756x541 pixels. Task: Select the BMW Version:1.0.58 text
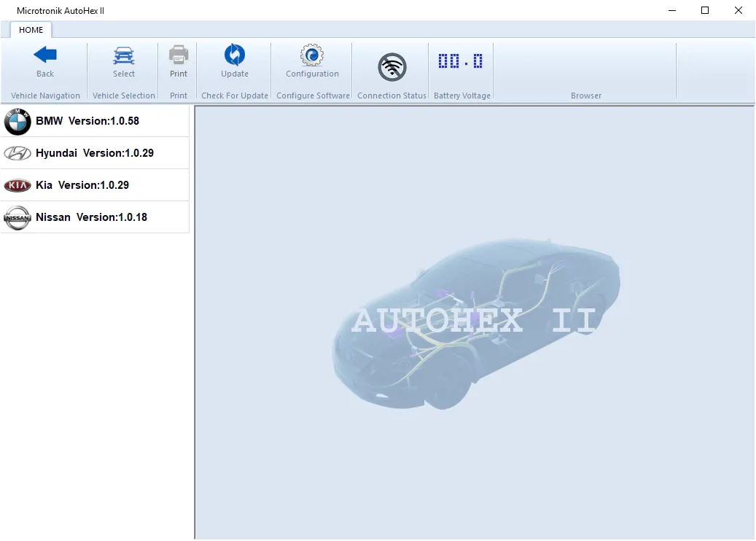87,121
